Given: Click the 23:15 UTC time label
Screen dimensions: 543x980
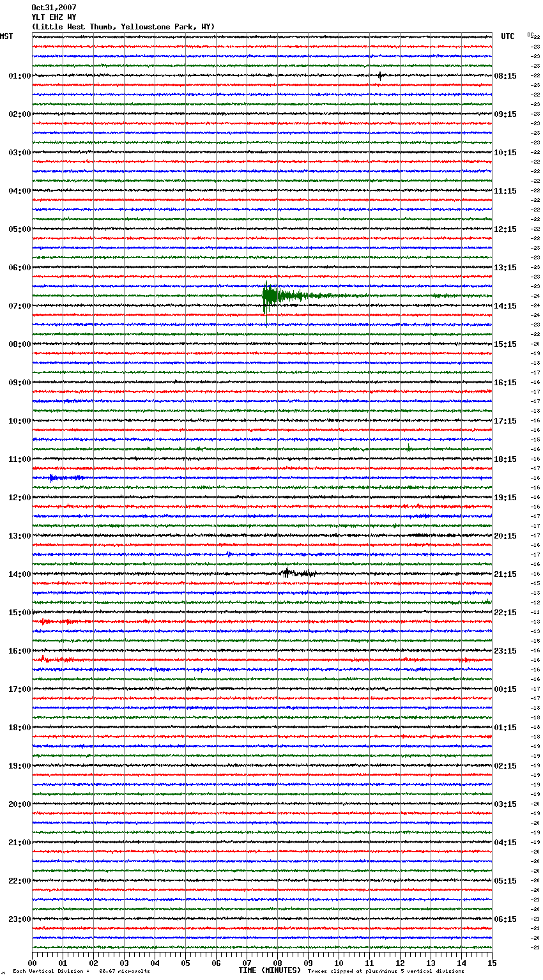Looking at the screenshot, I should [x=505, y=651].
